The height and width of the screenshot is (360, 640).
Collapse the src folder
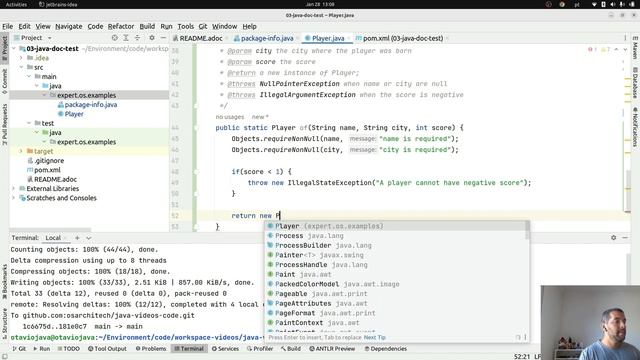[x=22, y=67]
